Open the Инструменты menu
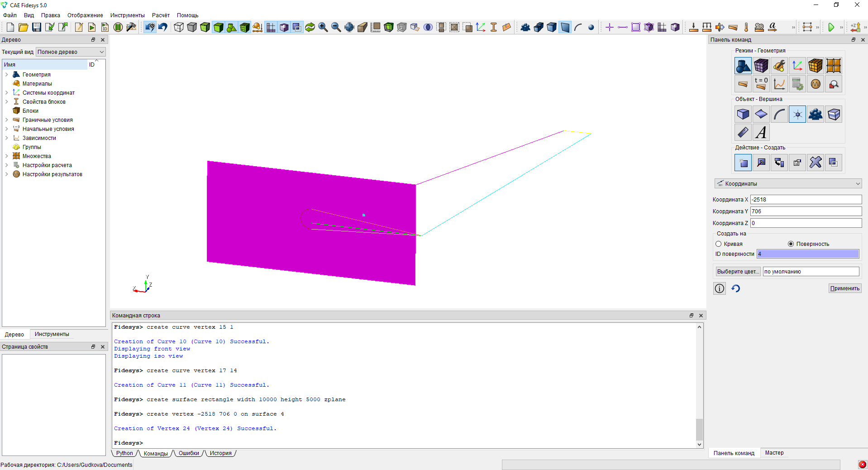The height and width of the screenshot is (470, 868). click(x=128, y=15)
